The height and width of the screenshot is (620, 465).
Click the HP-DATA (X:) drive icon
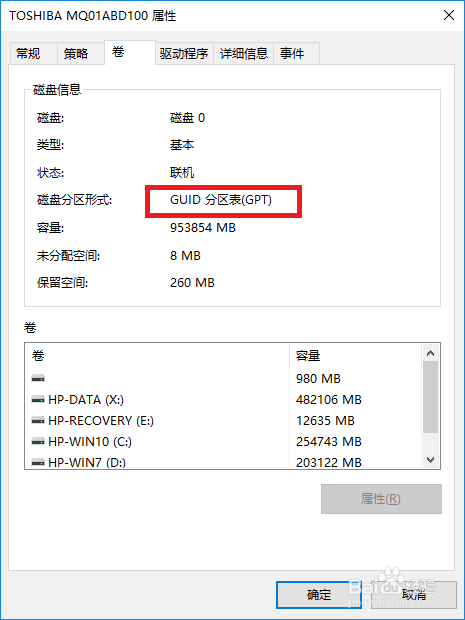(38, 400)
